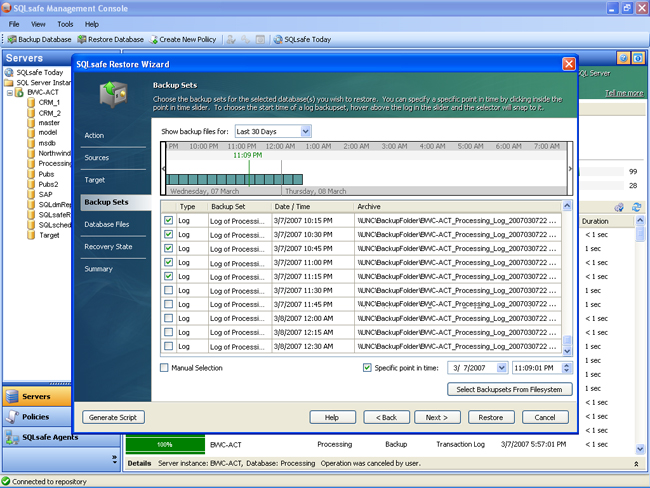The width and height of the screenshot is (650, 488).
Task: Click the teal log backup bar in timeline
Action: (x=234, y=180)
